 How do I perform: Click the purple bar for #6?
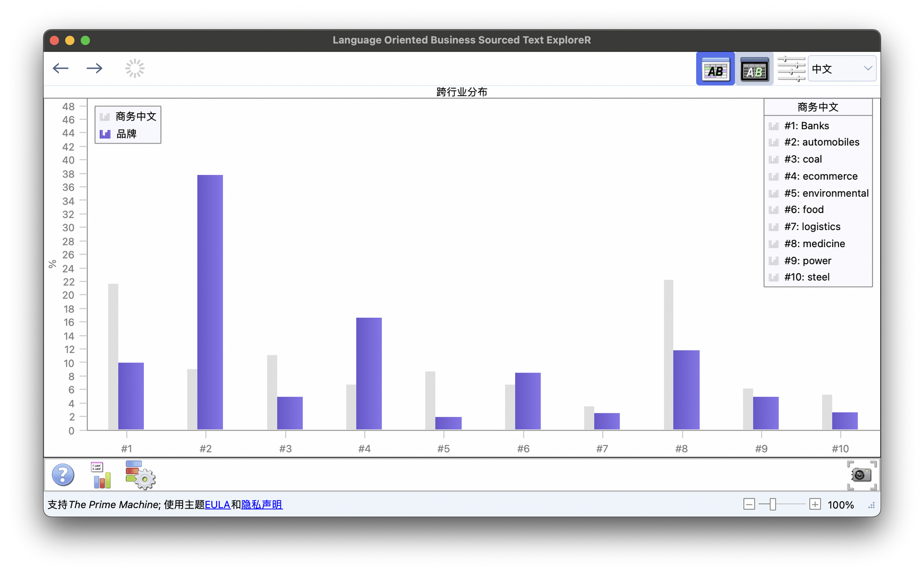528,401
